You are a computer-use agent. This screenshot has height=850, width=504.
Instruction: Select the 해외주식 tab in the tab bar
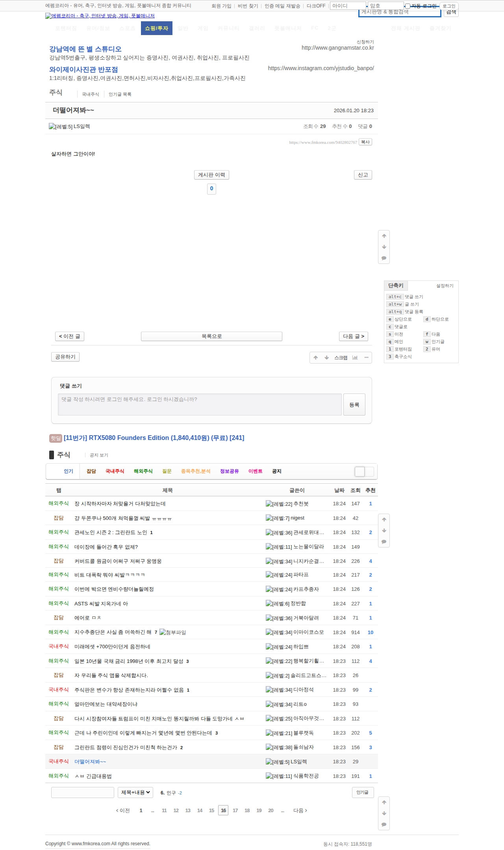click(143, 471)
